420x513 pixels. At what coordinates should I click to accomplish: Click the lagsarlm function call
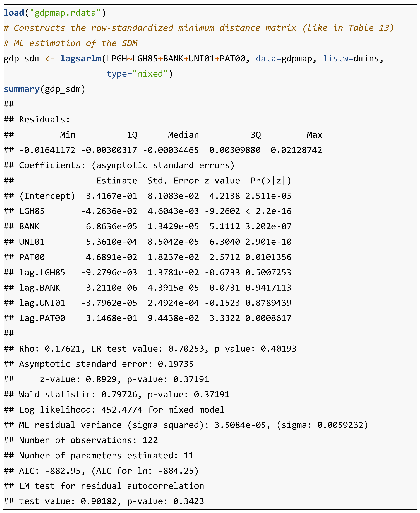tap(81, 59)
